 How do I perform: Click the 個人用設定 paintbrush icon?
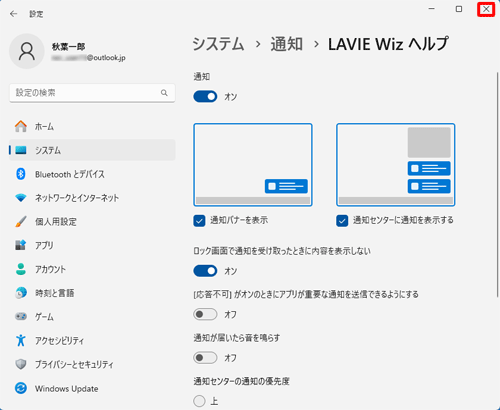pyautogui.click(x=21, y=221)
